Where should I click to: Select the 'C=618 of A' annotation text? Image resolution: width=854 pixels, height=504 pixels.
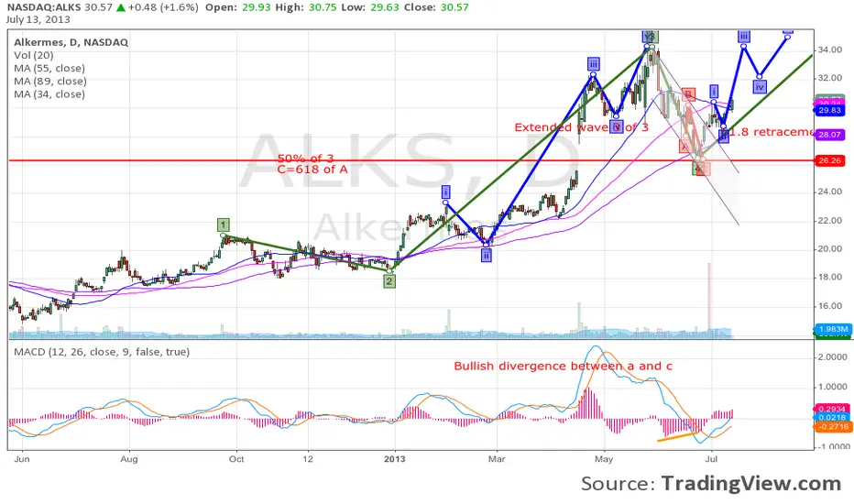(x=312, y=169)
